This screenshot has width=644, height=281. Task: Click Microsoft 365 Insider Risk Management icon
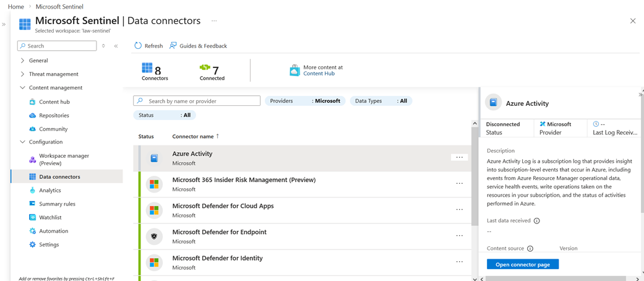click(x=155, y=184)
